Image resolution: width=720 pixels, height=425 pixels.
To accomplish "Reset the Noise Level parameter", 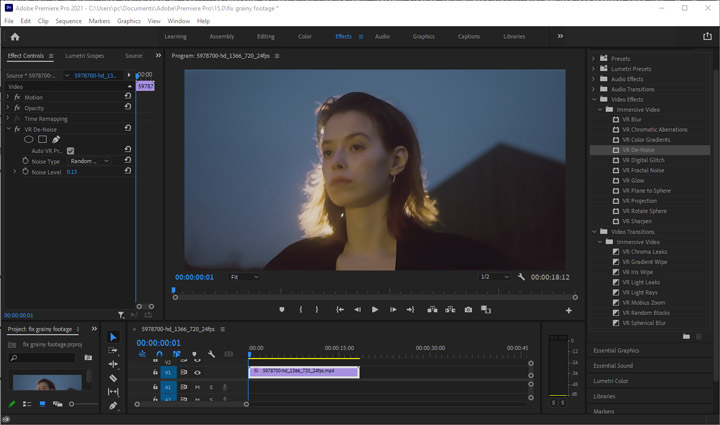I will click(128, 171).
